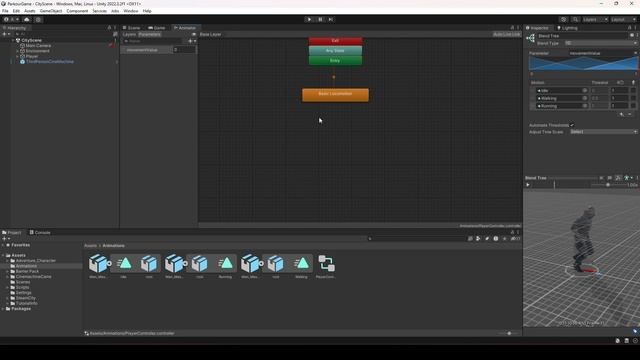Open the blend Parameter dropdown

point(603,53)
